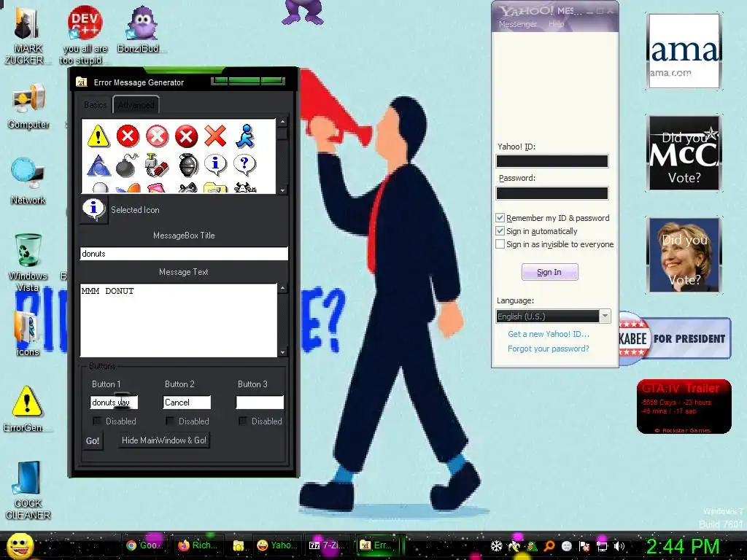The image size is (747, 560).
Task: Click the snowflake icon in the system tray
Action: click(x=496, y=546)
